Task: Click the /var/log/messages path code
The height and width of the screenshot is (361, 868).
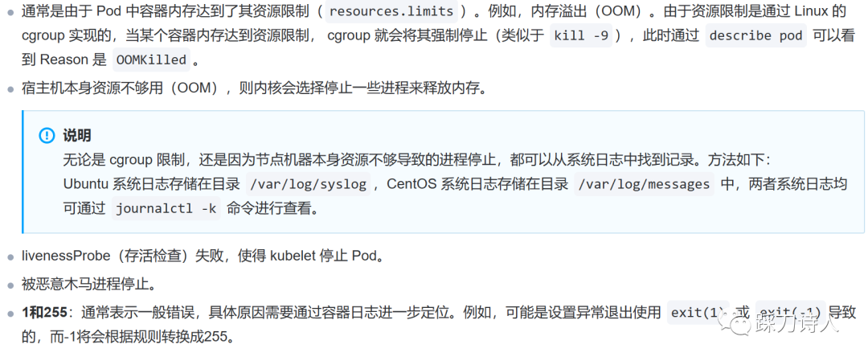Action: click(644, 184)
